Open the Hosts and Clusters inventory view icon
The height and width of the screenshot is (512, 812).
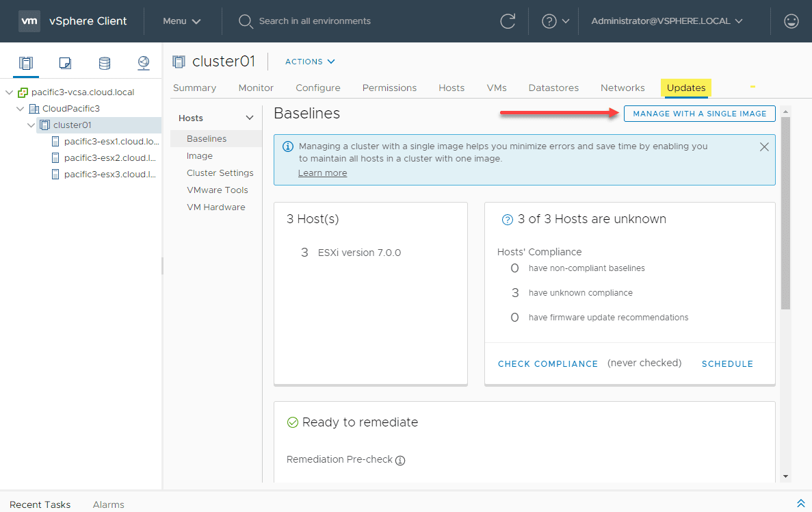(x=25, y=62)
